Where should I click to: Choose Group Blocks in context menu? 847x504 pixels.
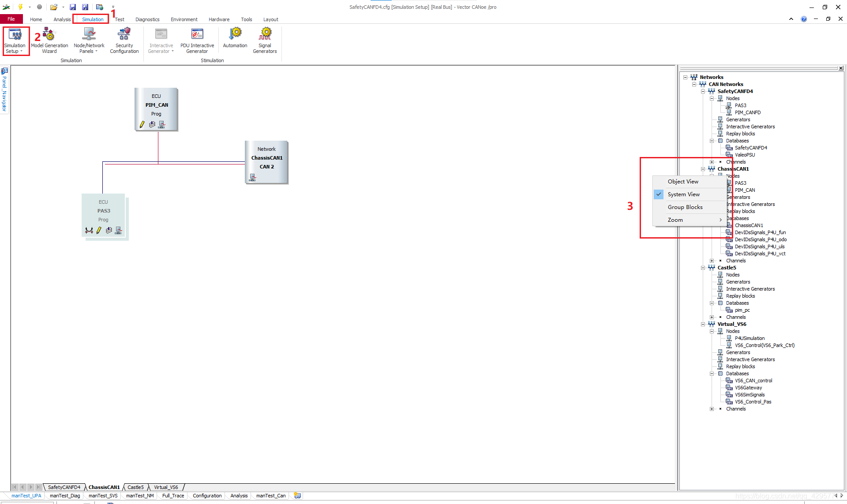(x=685, y=207)
